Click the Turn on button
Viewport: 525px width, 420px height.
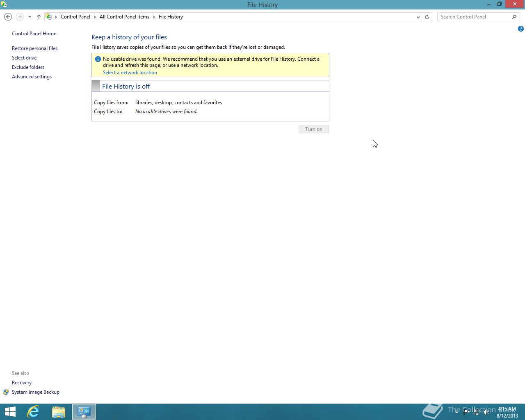(x=314, y=129)
